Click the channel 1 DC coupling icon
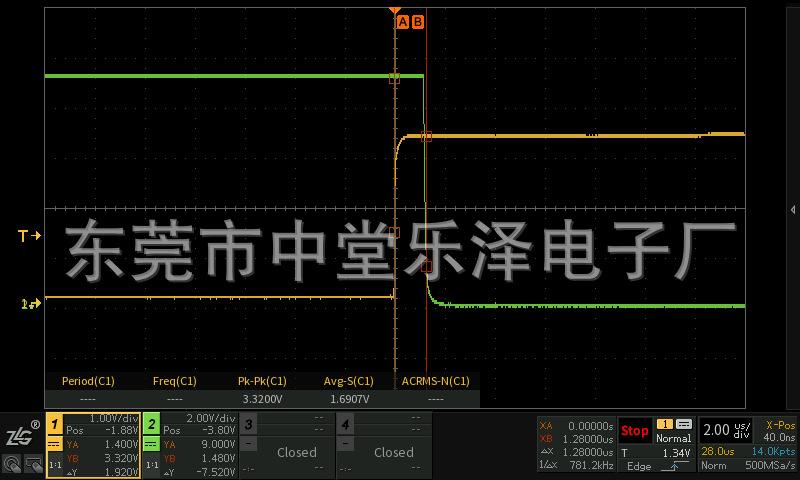The width and height of the screenshot is (800, 480). (55, 443)
